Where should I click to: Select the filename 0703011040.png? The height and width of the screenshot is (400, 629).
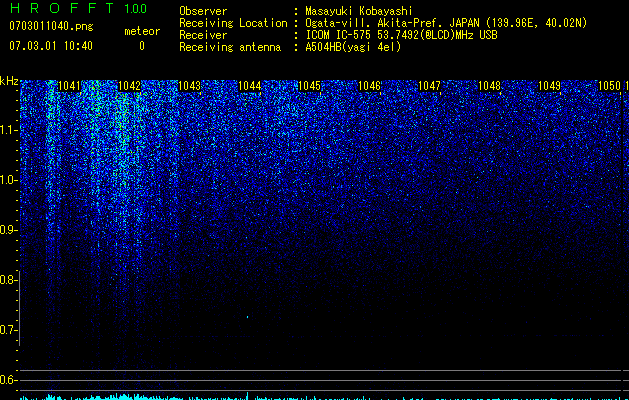click(x=51, y=27)
